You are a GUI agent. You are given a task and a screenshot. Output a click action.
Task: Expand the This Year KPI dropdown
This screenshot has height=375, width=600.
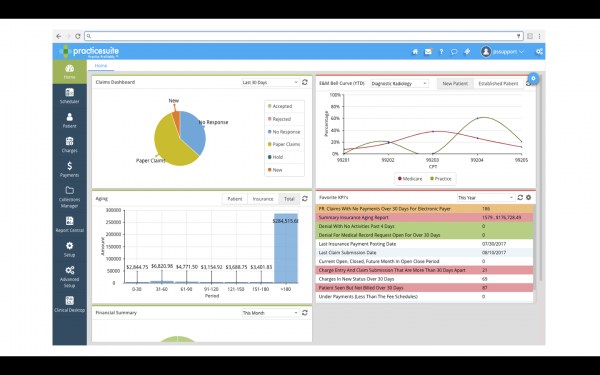point(486,198)
